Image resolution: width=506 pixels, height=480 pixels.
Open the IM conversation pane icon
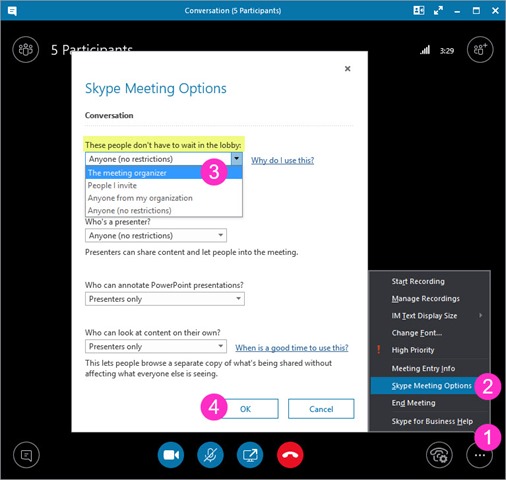pyautogui.click(x=26, y=455)
